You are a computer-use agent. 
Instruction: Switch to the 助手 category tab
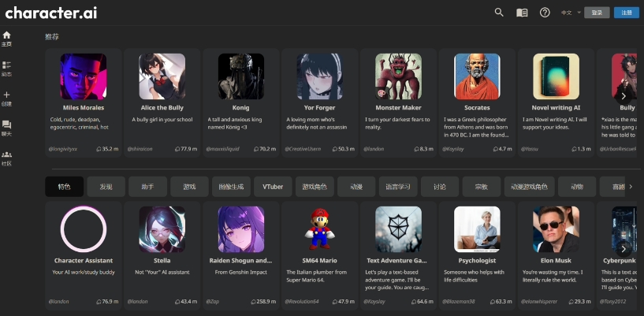tap(148, 187)
